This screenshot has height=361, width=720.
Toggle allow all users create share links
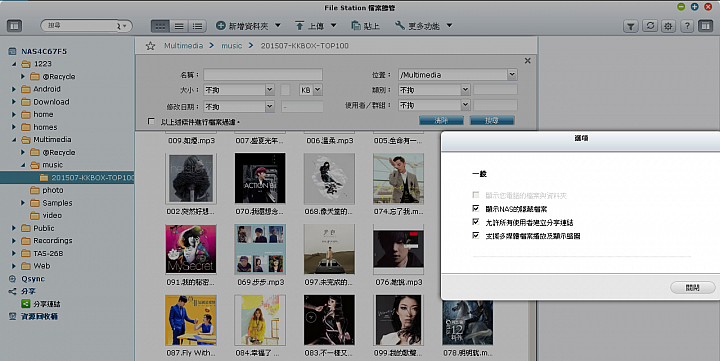pyautogui.click(x=476, y=222)
